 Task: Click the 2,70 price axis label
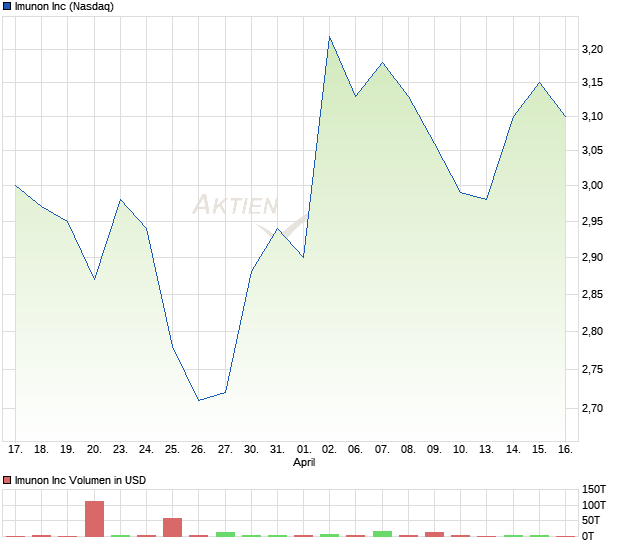(x=592, y=408)
